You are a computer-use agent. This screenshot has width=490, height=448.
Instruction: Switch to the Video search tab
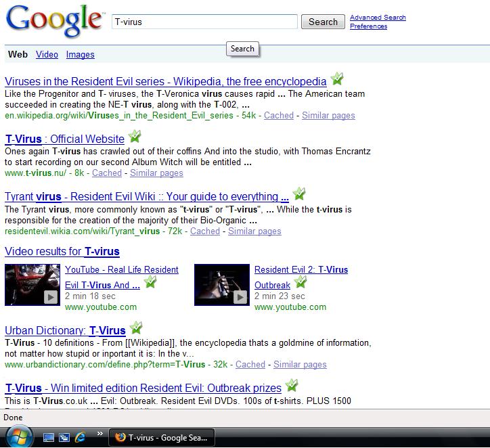pyautogui.click(x=47, y=54)
